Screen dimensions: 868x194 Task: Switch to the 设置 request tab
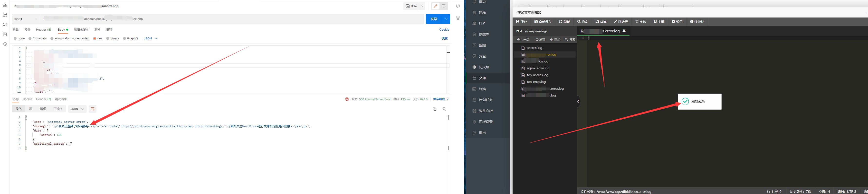[109, 30]
